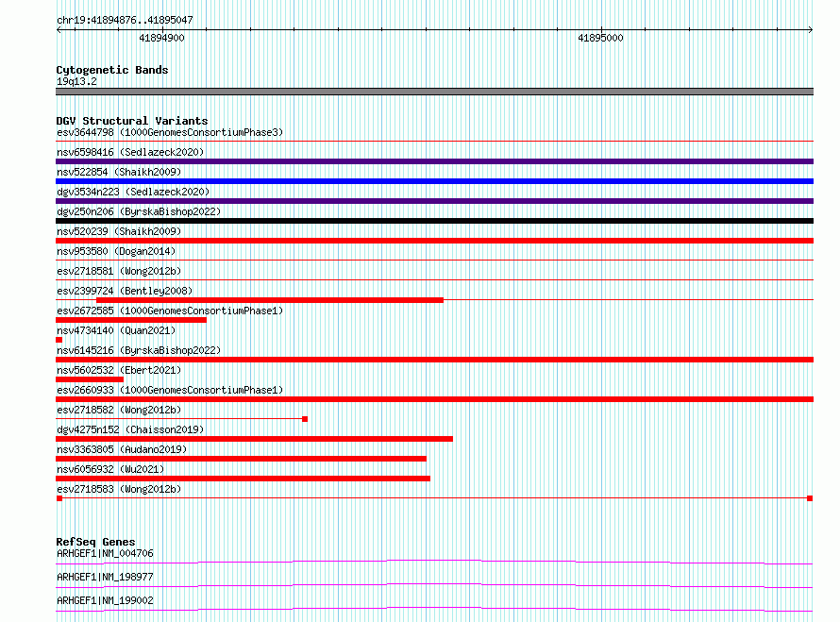Select the red bar of nsv3363805
The width and height of the screenshot is (840, 622).
coord(241,459)
